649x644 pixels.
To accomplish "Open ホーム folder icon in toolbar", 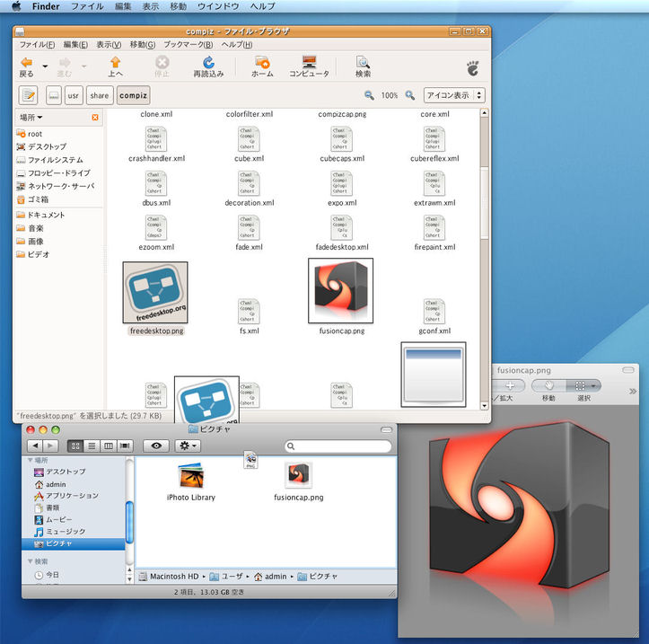I will click(262, 63).
